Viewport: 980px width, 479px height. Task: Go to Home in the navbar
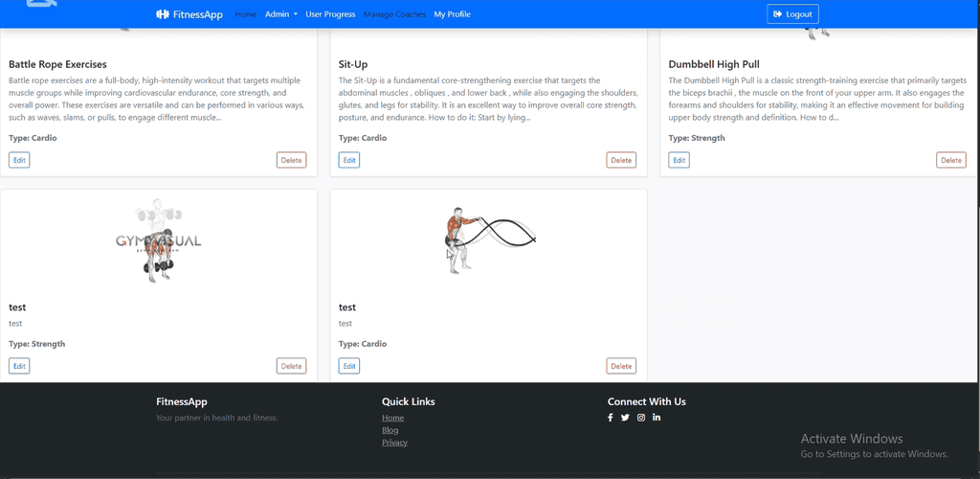(x=246, y=14)
